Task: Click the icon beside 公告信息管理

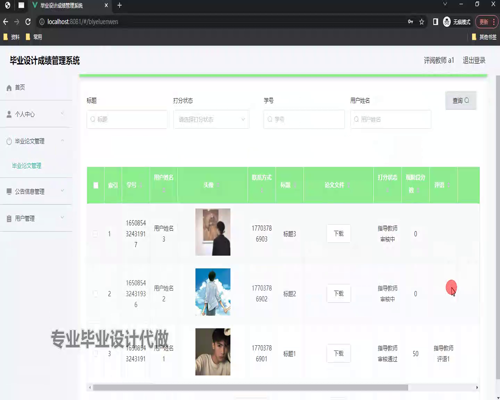Action: [9, 191]
